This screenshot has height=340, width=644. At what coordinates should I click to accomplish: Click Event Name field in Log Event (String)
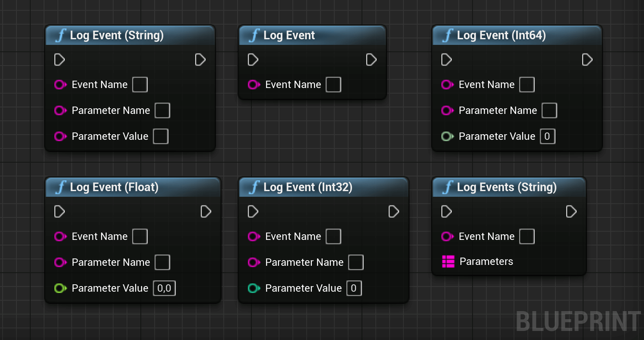pos(140,85)
